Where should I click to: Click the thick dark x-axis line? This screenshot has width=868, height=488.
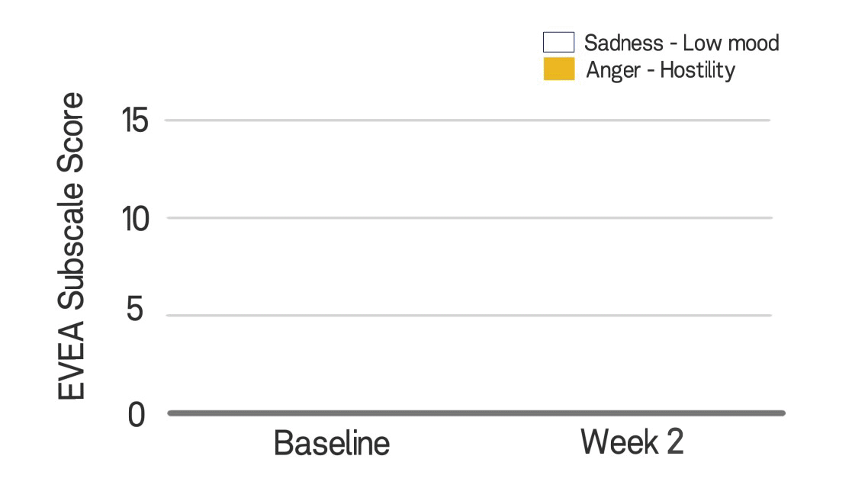477,413
